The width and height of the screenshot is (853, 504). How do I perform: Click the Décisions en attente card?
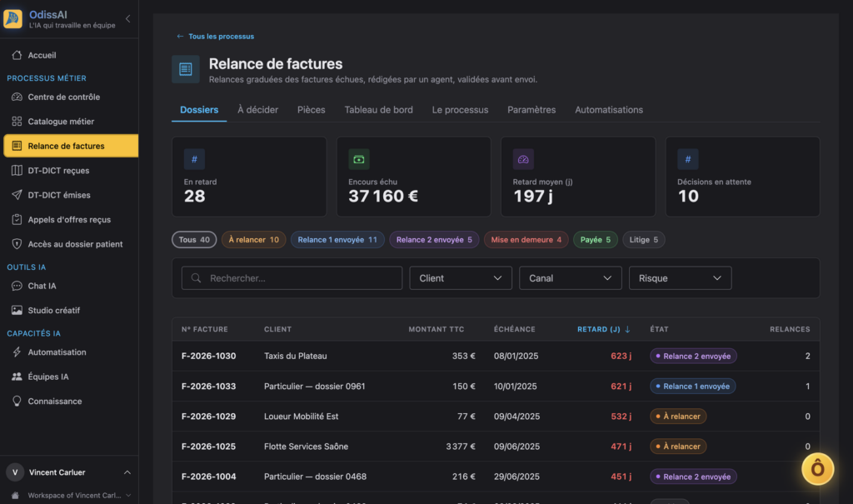point(742,177)
